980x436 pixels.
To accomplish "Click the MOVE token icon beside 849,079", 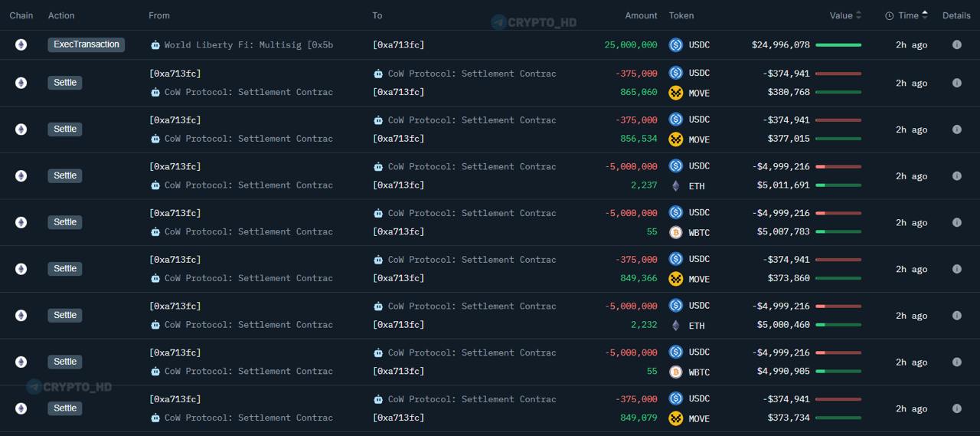I will coord(675,418).
